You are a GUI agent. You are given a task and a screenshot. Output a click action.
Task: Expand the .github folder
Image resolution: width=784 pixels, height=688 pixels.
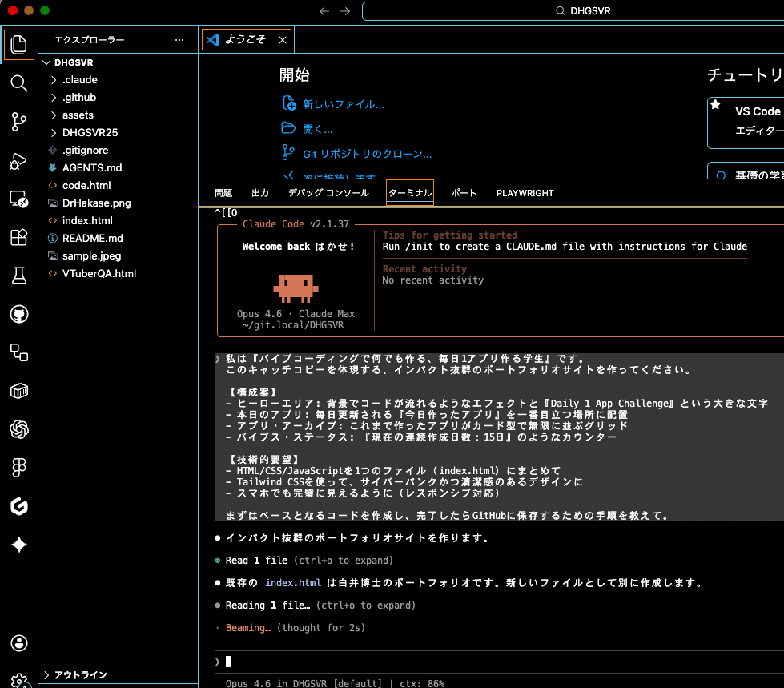(54, 98)
